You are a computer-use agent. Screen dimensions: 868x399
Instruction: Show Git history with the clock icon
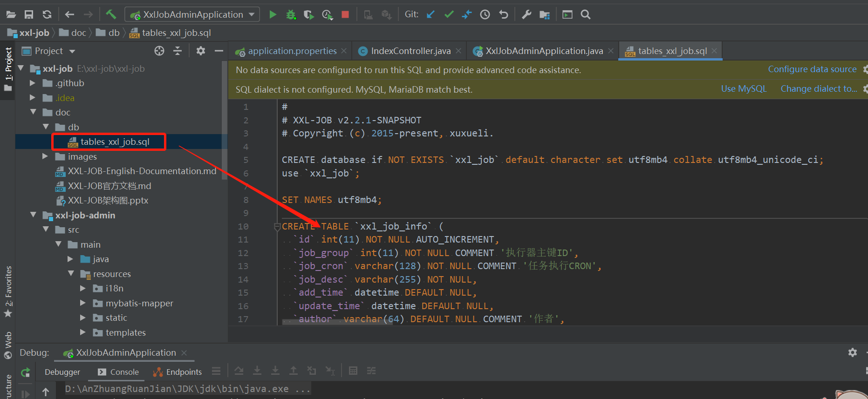485,14
